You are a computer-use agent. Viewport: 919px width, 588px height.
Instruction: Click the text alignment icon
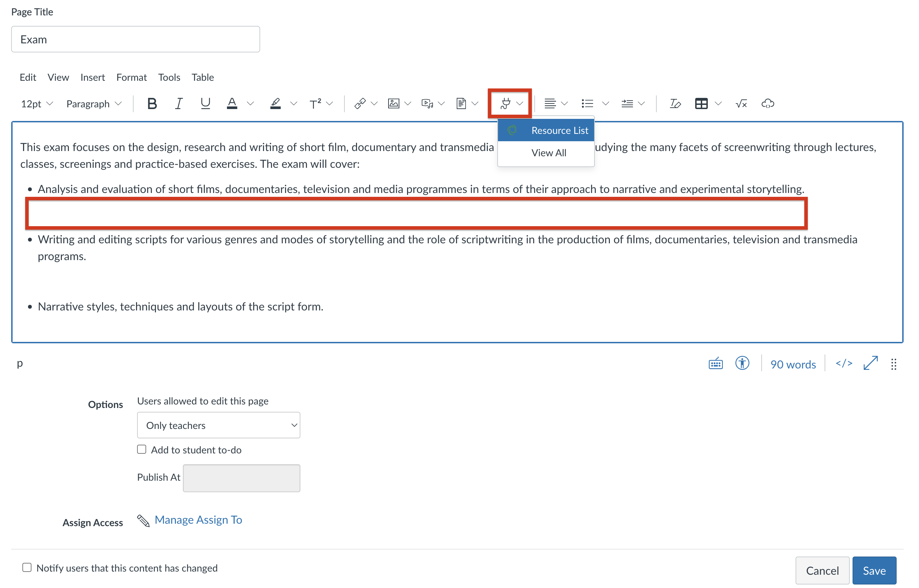pyautogui.click(x=549, y=103)
